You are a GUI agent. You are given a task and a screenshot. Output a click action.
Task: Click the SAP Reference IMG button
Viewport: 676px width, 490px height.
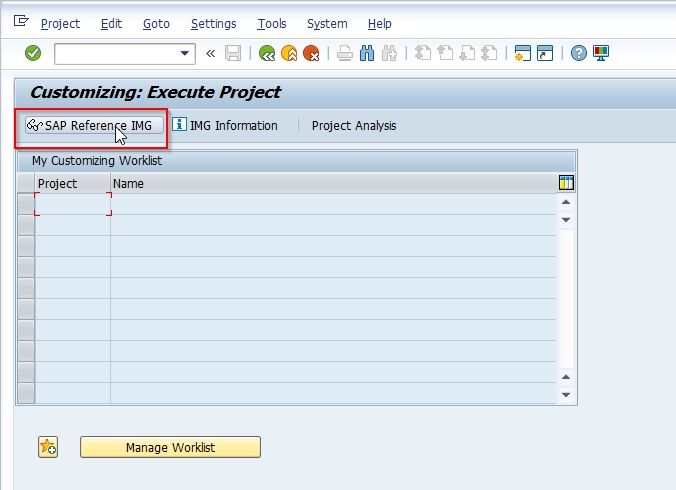(x=94, y=125)
